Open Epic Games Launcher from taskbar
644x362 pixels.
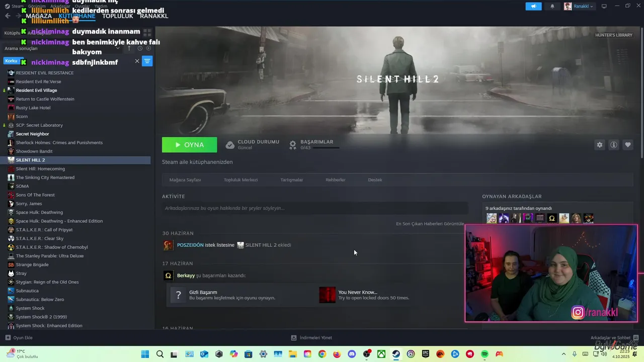[x=426, y=354]
